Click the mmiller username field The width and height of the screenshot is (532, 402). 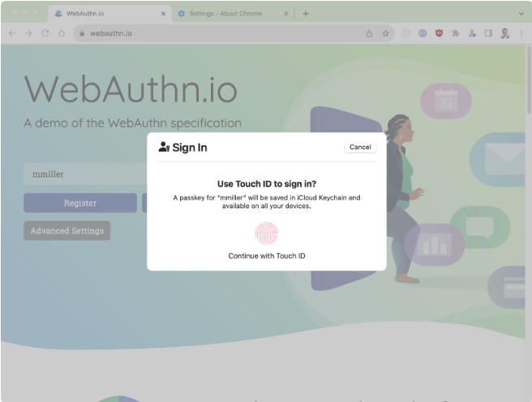(85, 174)
